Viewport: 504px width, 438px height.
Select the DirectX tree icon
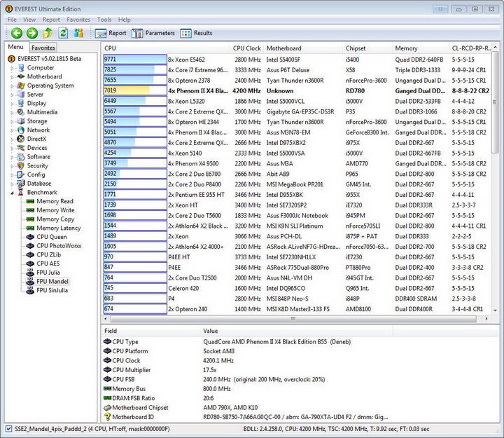(21, 139)
